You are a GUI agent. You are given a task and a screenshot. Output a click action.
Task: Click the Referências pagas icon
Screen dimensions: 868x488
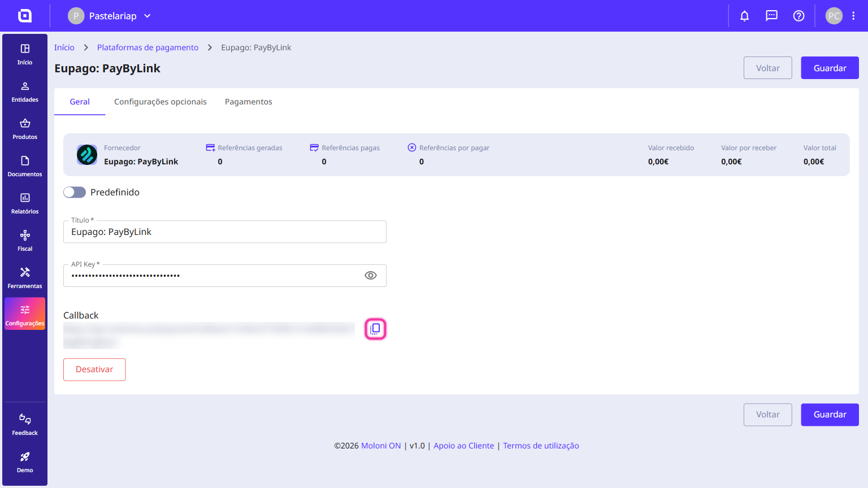point(314,148)
